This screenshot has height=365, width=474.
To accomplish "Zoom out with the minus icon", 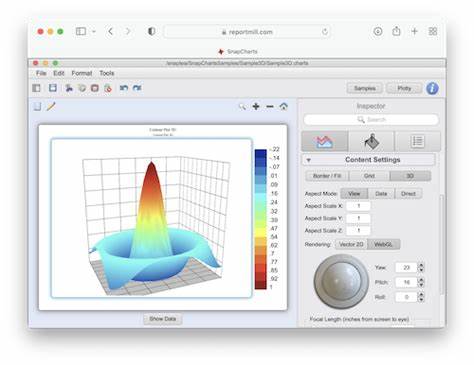I will [270, 107].
